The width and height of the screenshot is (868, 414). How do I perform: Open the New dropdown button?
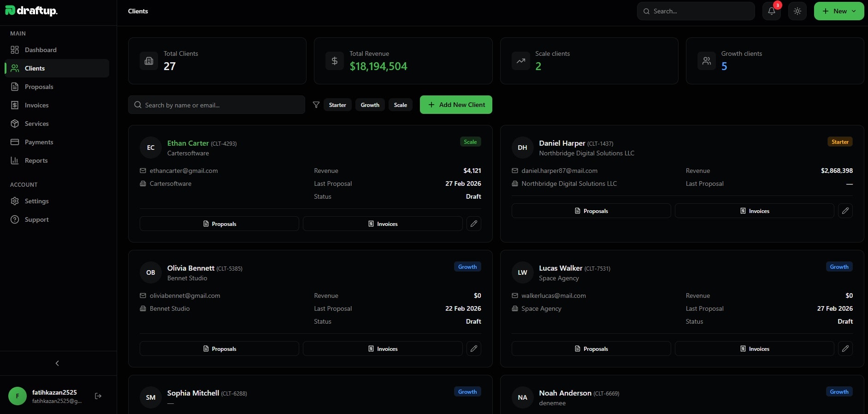[839, 11]
